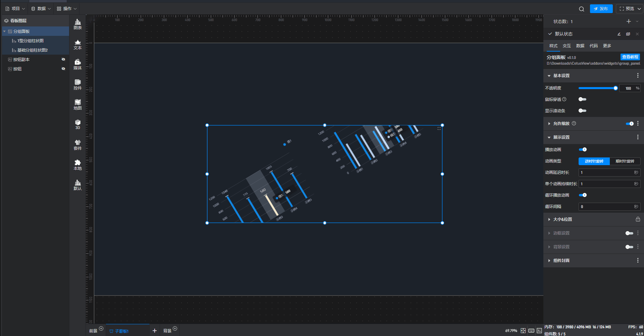Click the 发布 publish button

pyautogui.click(x=601, y=9)
